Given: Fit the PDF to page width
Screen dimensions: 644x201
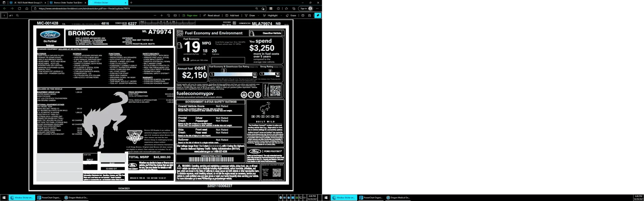Looking at the screenshot, I should 175,15.
